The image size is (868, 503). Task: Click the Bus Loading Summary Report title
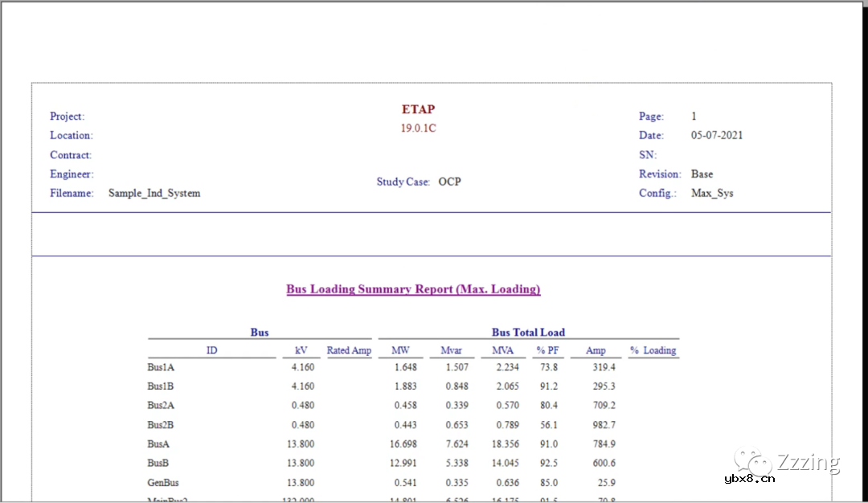click(413, 289)
